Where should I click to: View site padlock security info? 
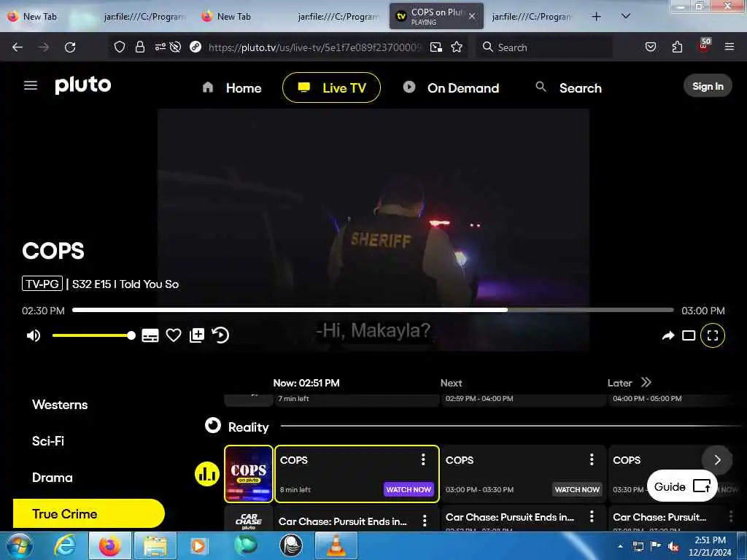point(139,47)
